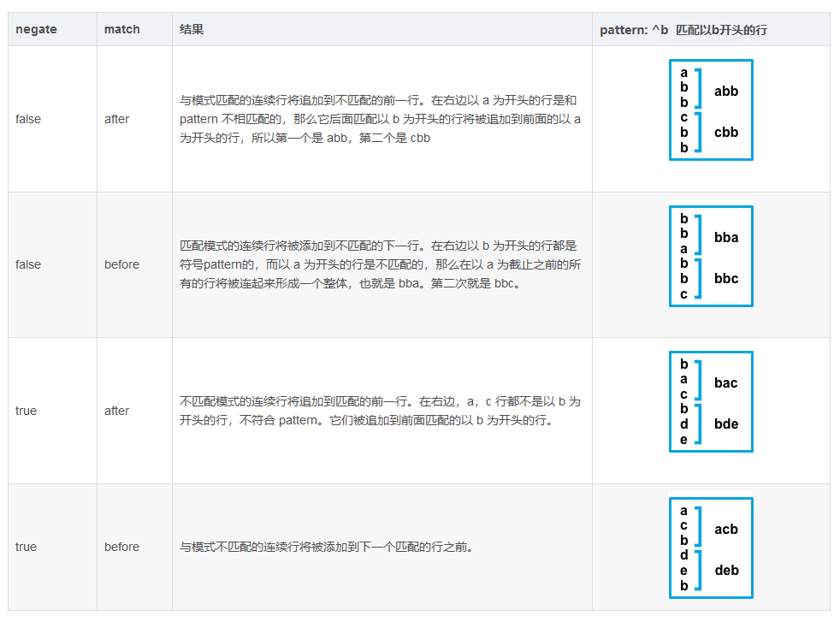
Task: Click "before" in the negate true row
Action: [121, 547]
